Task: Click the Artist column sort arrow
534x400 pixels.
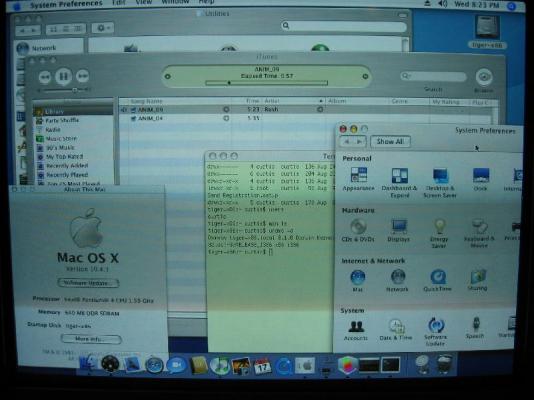Action: (x=320, y=101)
